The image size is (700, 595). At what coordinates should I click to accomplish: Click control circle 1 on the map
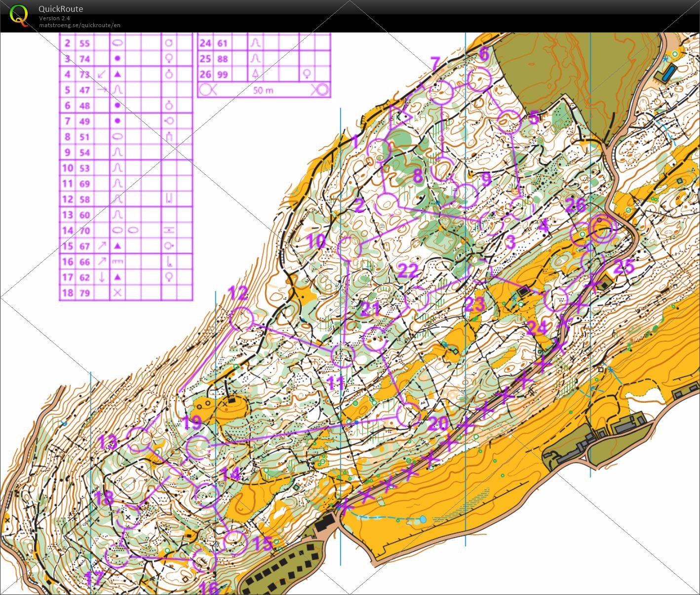coord(379,150)
